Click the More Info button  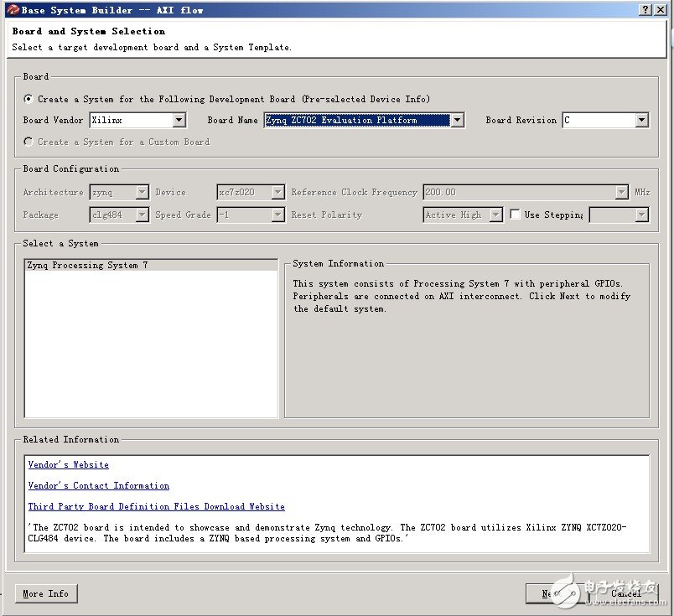[46, 594]
